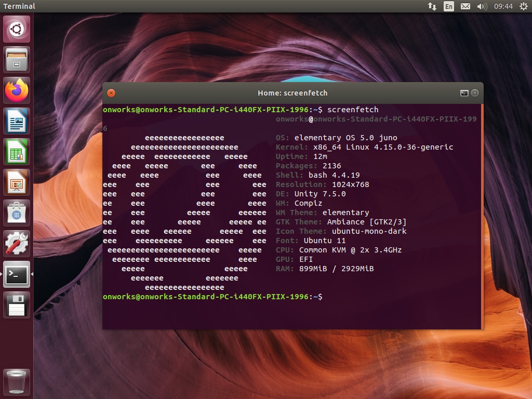Viewport: 532px width, 399px height.
Task: Open the session power gear menu
Action: tap(524, 6)
